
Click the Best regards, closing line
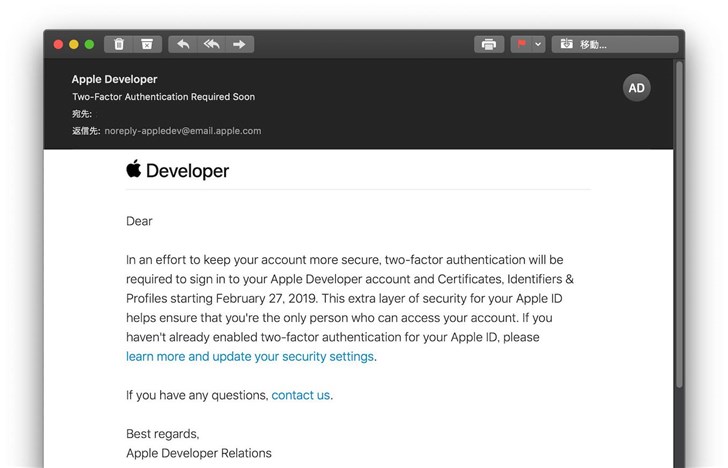[x=162, y=434]
